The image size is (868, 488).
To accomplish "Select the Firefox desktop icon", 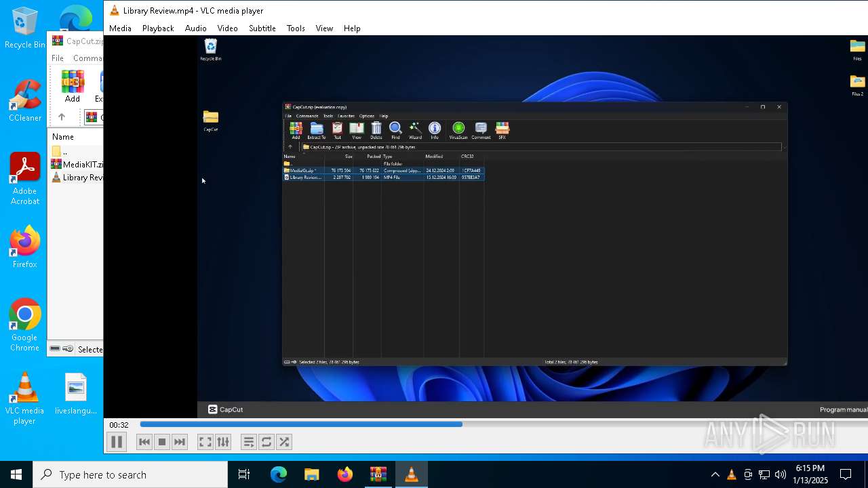I will (25, 247).
